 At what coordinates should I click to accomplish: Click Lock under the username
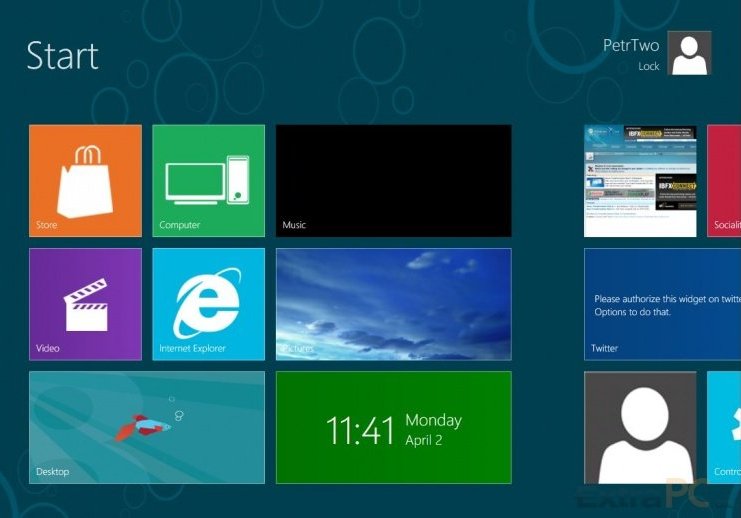coord(649,66)
